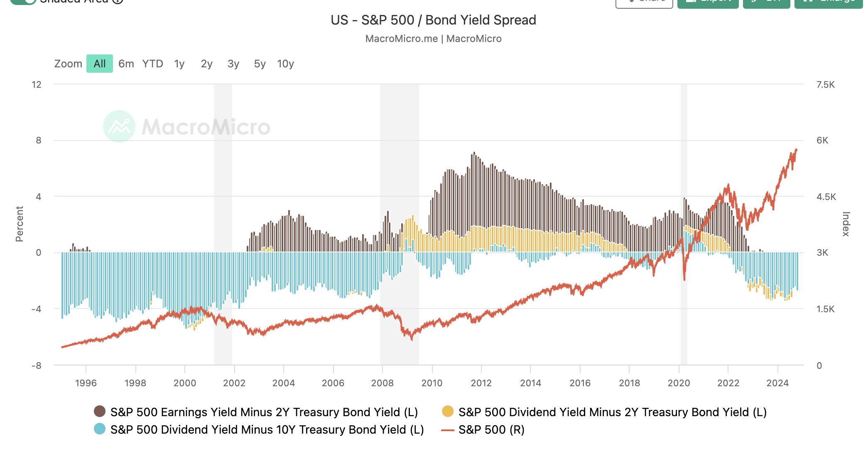This screenshot has height=454, width=868.
Task: Click the brown Earnings Yield legend marker
Action: [x=100, y=412]
